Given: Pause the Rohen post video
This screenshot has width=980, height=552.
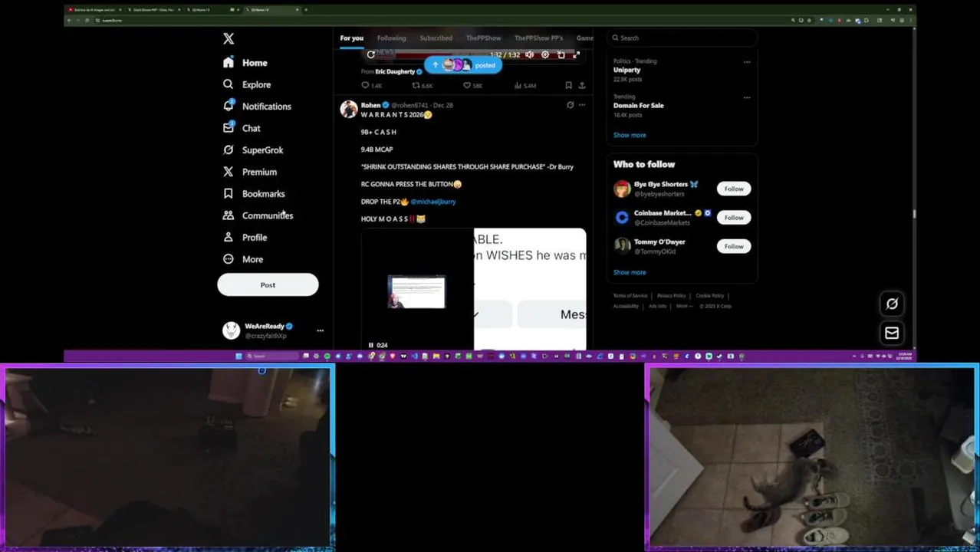Looking at the screenshot, I should [371, 345].
